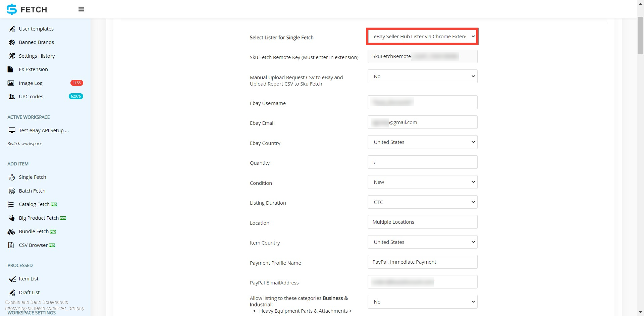Click the Settings History icon

12,56
